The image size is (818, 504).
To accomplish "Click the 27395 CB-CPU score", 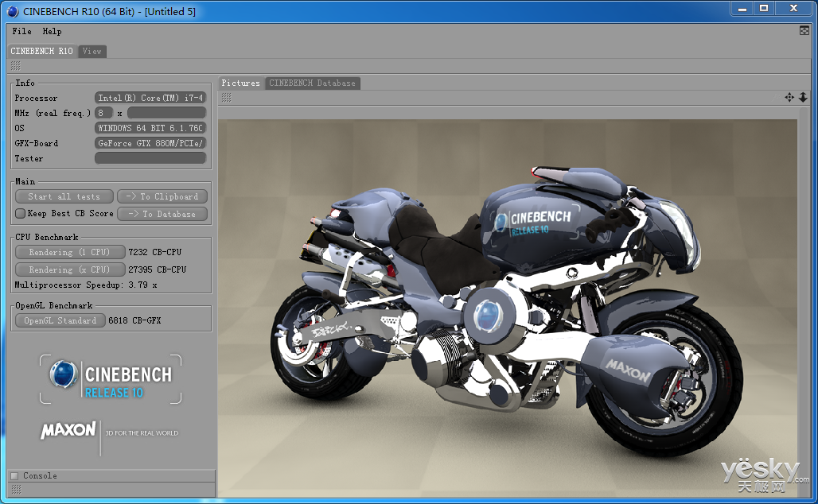I will [157, 269].
